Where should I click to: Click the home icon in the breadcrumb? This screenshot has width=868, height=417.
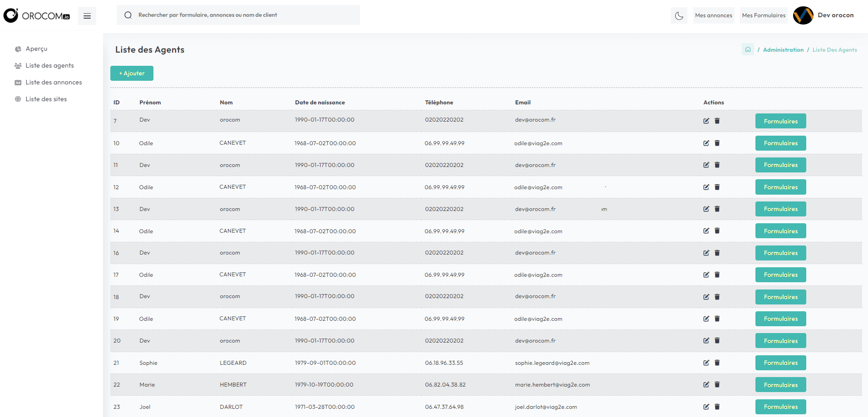point(748,49)
